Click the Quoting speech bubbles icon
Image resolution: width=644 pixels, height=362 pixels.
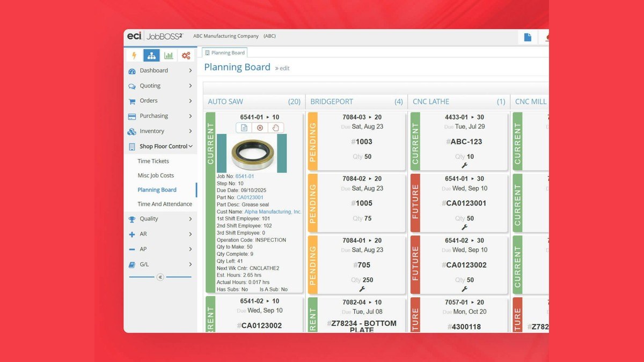pyautogui.click(x=132, y=86)
